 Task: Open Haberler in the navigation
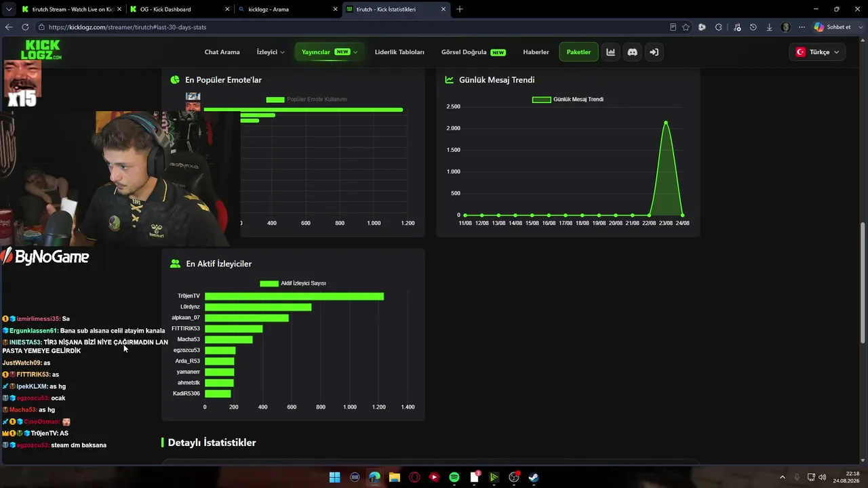pyautogui.click(x=536, y=52)
